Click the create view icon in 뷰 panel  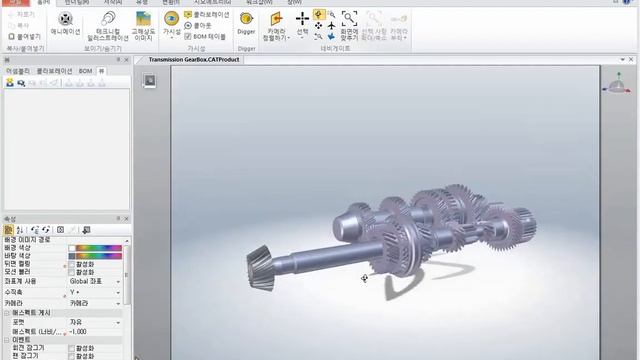coord(10,83)
